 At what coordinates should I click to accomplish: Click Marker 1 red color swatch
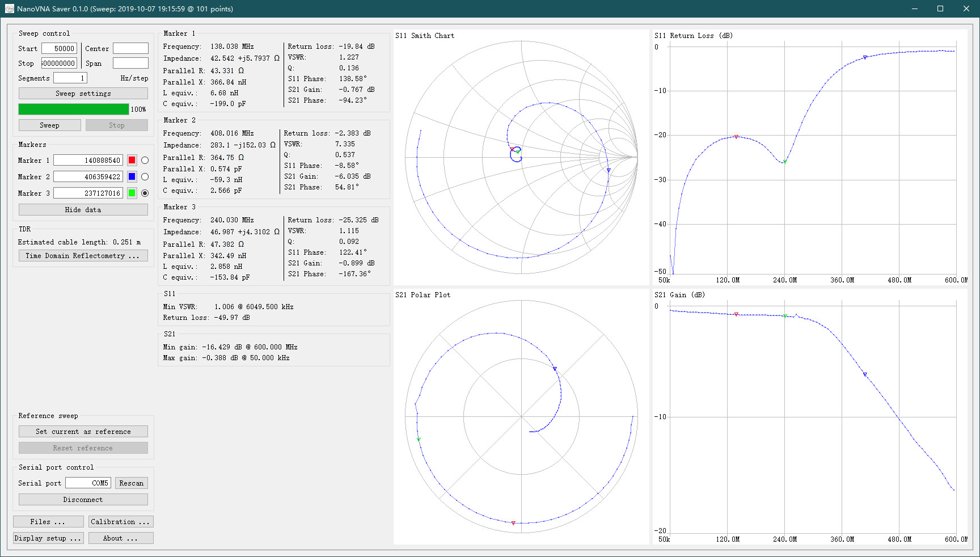(x=132, y=161)
